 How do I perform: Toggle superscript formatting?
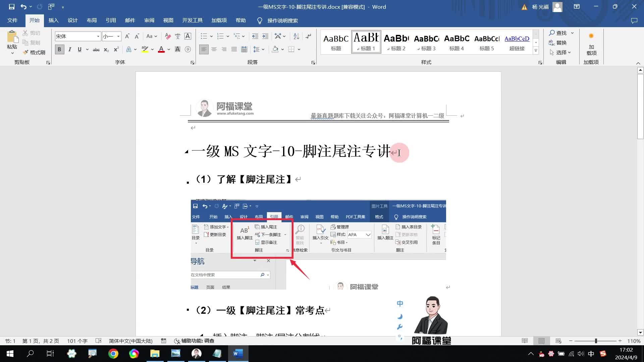click(x=116, y=49)
